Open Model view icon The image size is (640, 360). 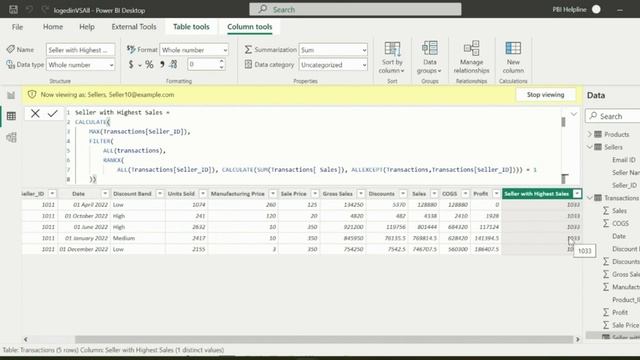(x=11, y=137)
